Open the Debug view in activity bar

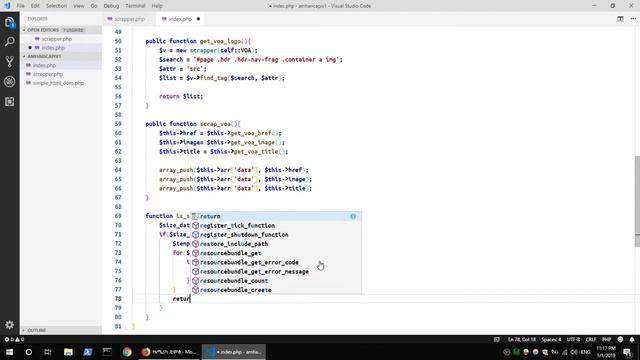tap(10, 82)
